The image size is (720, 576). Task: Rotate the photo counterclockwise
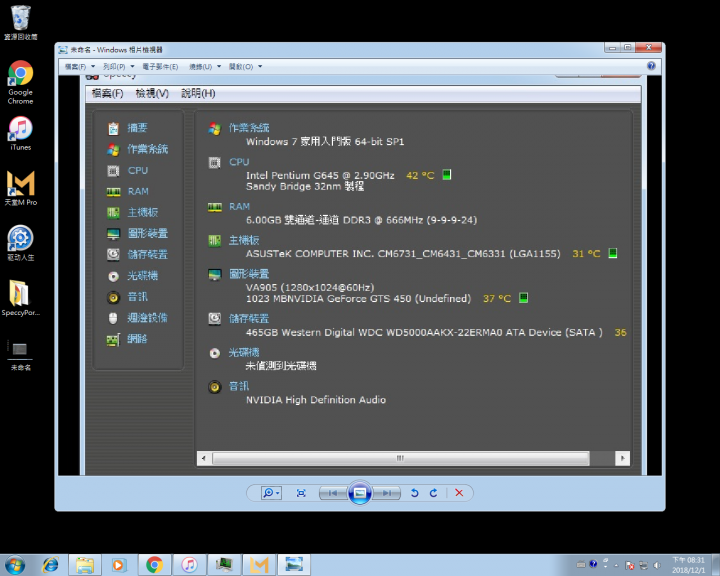[415, 493]
